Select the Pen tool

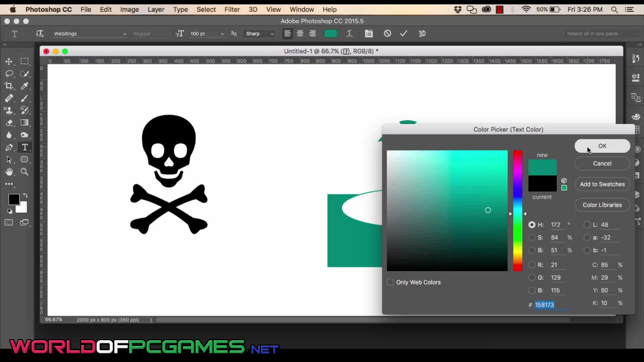[x=9, y=147]
